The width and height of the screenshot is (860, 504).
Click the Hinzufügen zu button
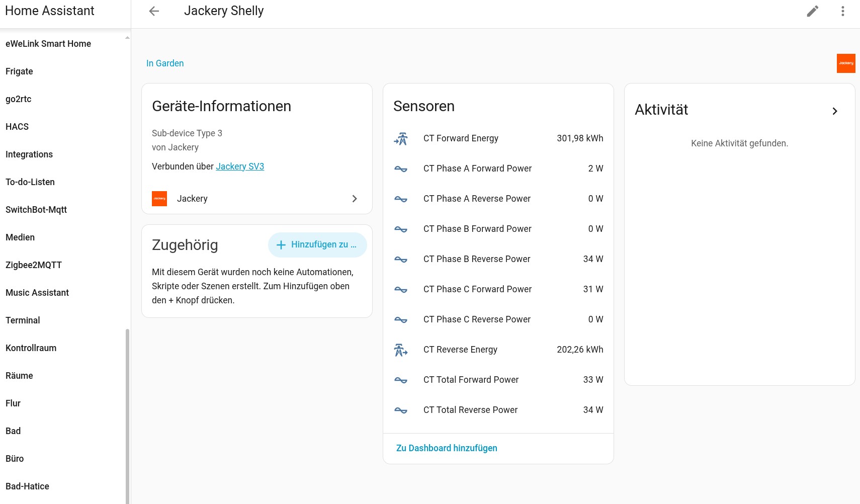pyautogui.click(x=317, y=245)
